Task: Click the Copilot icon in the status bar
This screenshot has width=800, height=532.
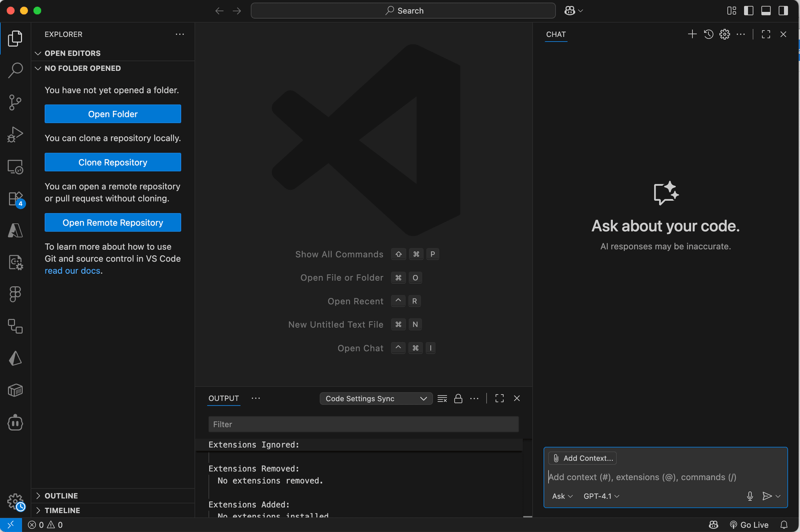Action: 713,525
